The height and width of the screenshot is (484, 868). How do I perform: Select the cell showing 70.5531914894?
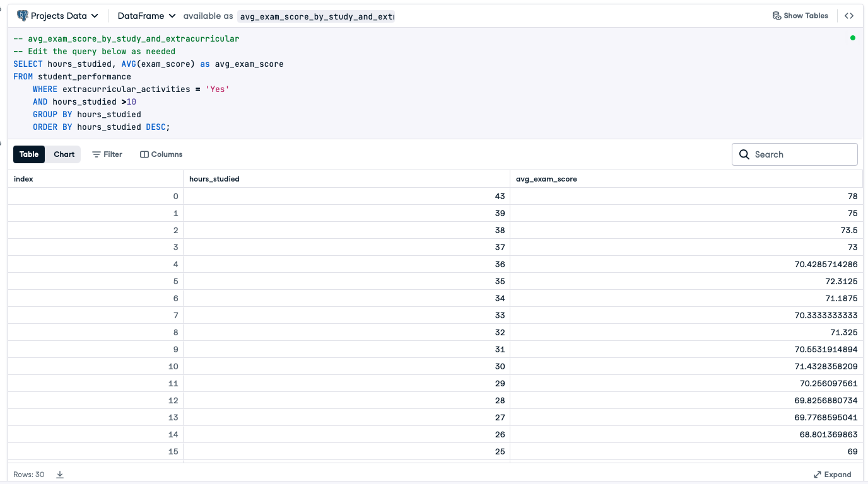686,349
